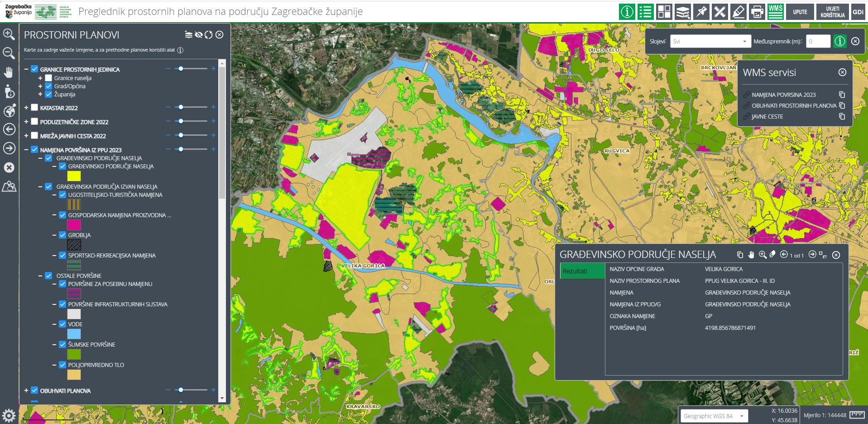Click the WMS services toolbar icon
This screenshot has height=424, width=868.
click(x=776, y=12)
